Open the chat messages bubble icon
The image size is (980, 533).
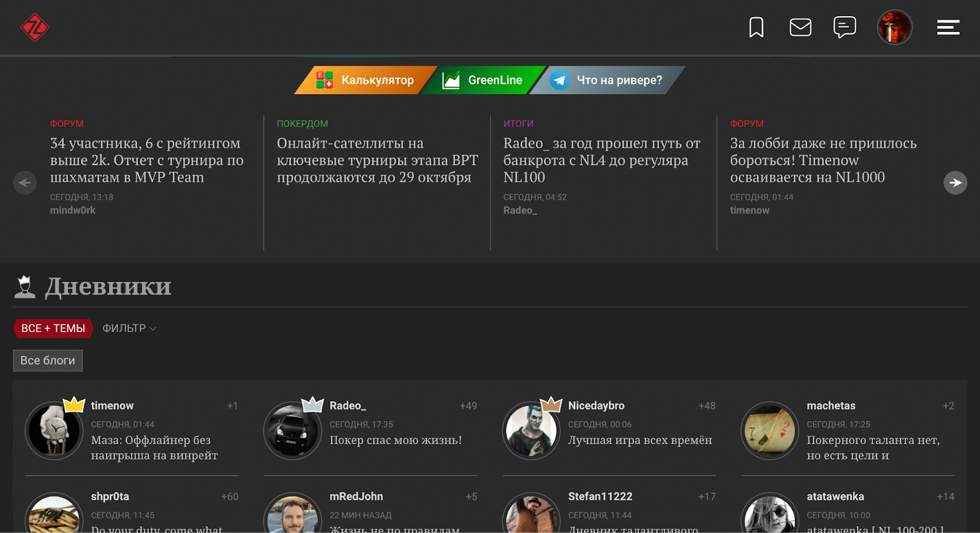[845, 27]
